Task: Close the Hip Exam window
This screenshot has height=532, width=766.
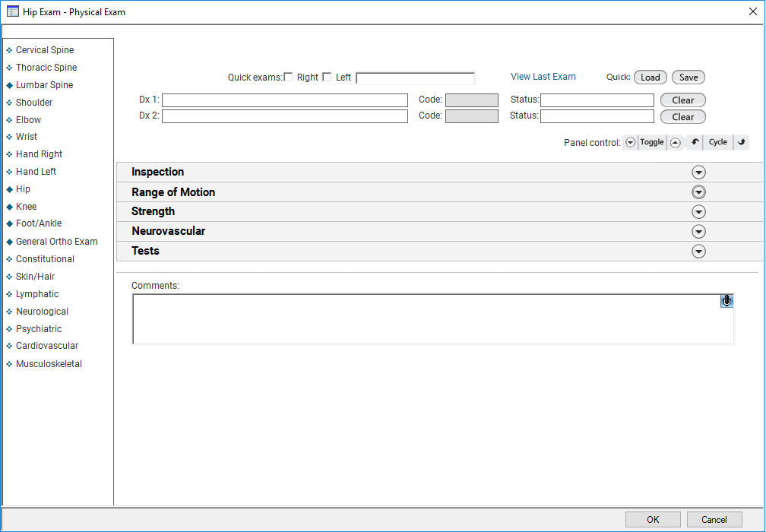Action: tap(753, 11)
